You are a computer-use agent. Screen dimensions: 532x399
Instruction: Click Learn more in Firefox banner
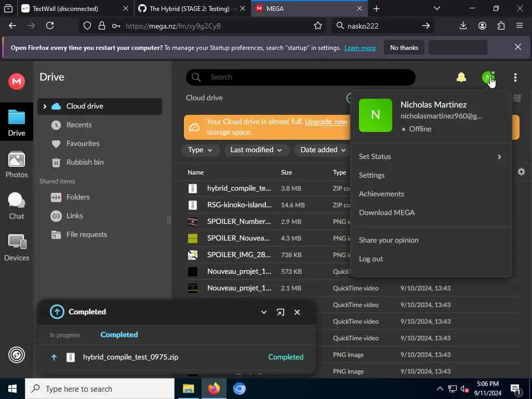coord(360,48)
